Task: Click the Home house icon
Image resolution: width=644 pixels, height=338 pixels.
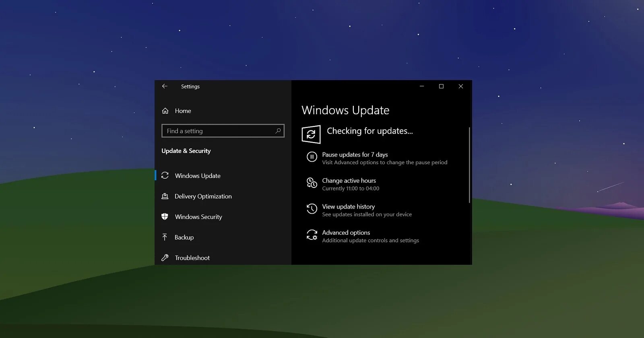Action: pyautogui.click(x=165, y=111)
